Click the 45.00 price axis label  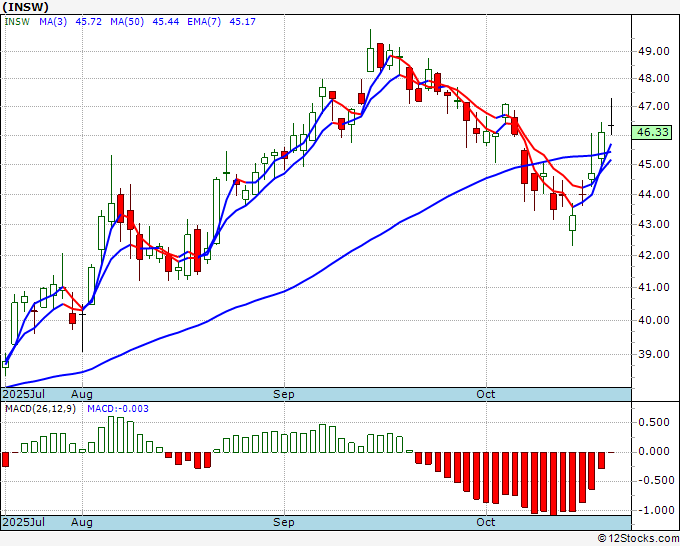(x=654, y=164)
